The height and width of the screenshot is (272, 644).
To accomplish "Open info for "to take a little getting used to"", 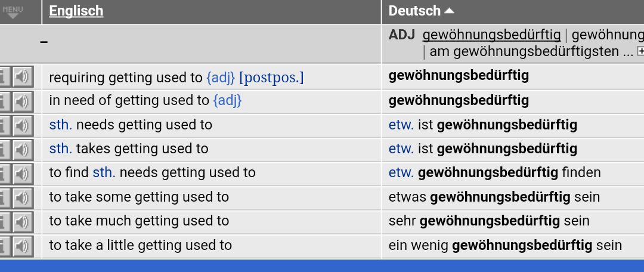I will (5, 246).
